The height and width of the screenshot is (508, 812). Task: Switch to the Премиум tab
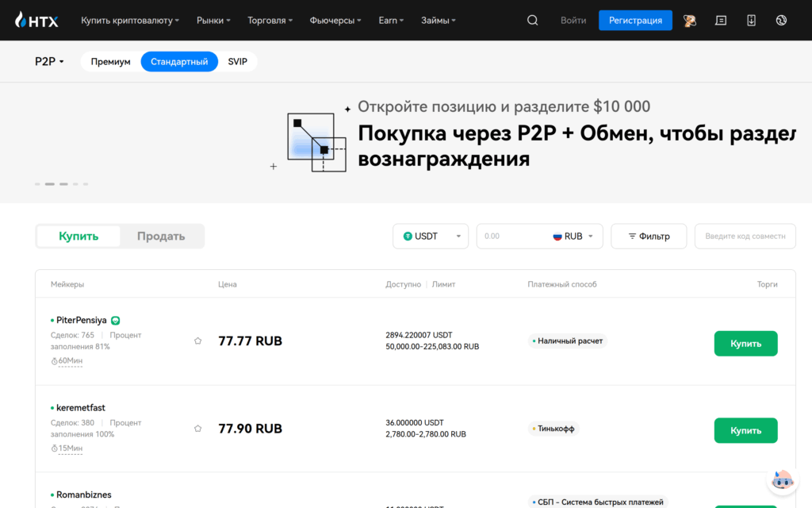[111, 62]
